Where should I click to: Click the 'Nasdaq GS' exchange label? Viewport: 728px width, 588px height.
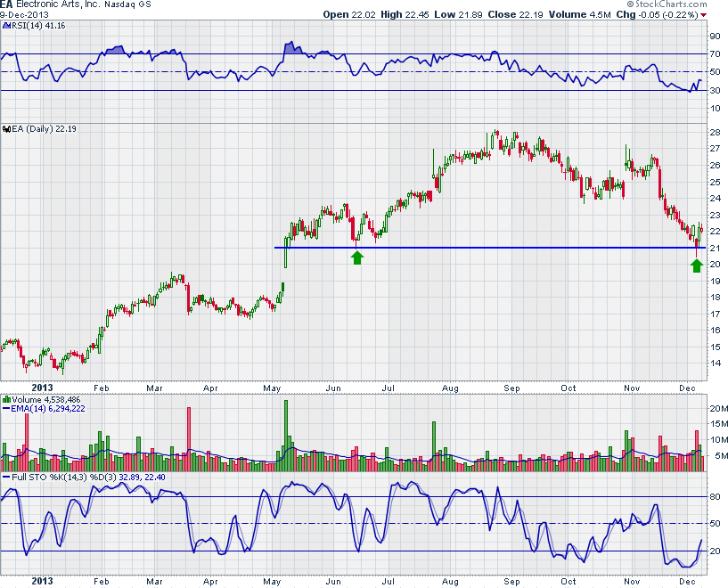[x=127, y=4]
